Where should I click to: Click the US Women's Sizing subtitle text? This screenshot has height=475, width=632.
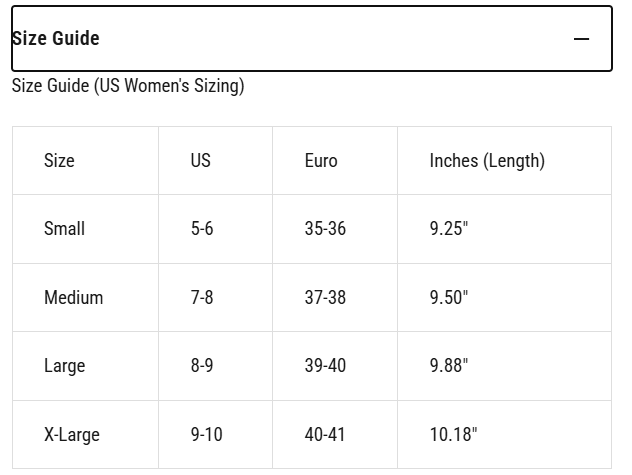[x=127, y=86]
